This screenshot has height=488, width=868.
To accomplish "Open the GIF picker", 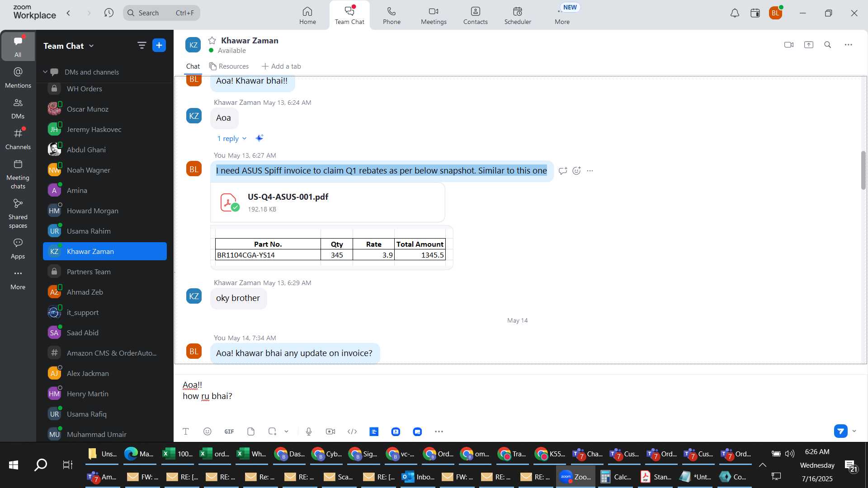I will click(x=229, y=432).
